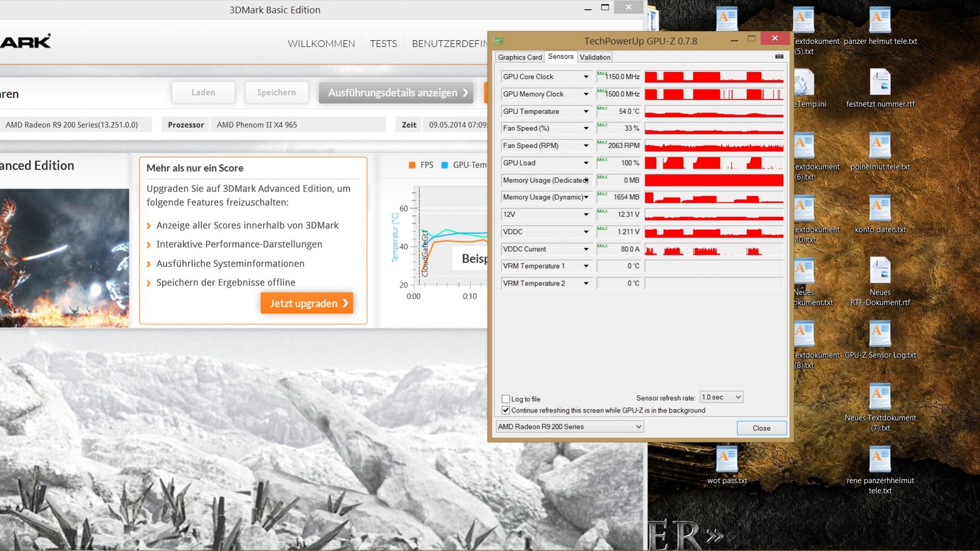
Task: Switch to the Graphics Card tab
Action: 520,57
